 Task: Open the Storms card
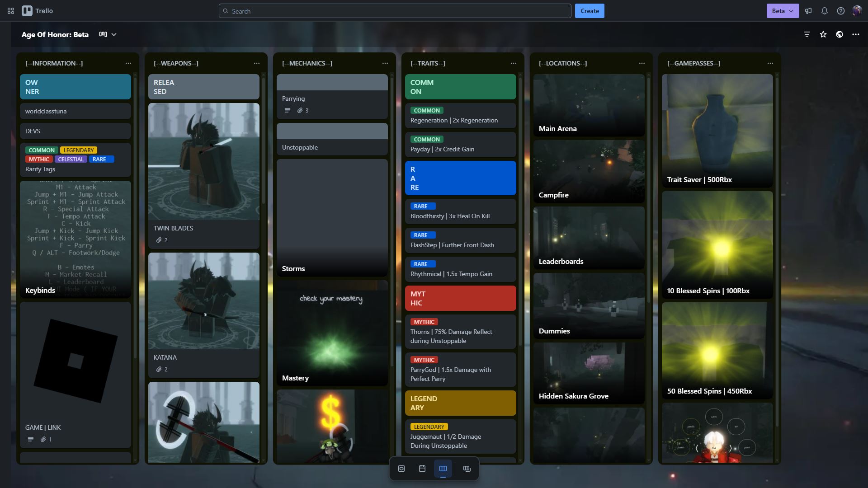(332, 218)
